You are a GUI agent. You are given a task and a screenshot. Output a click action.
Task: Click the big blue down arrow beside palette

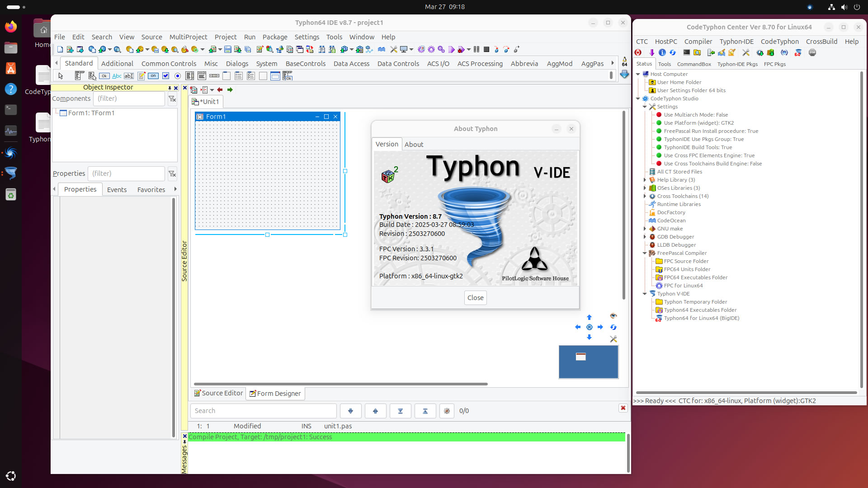[624, 74]
